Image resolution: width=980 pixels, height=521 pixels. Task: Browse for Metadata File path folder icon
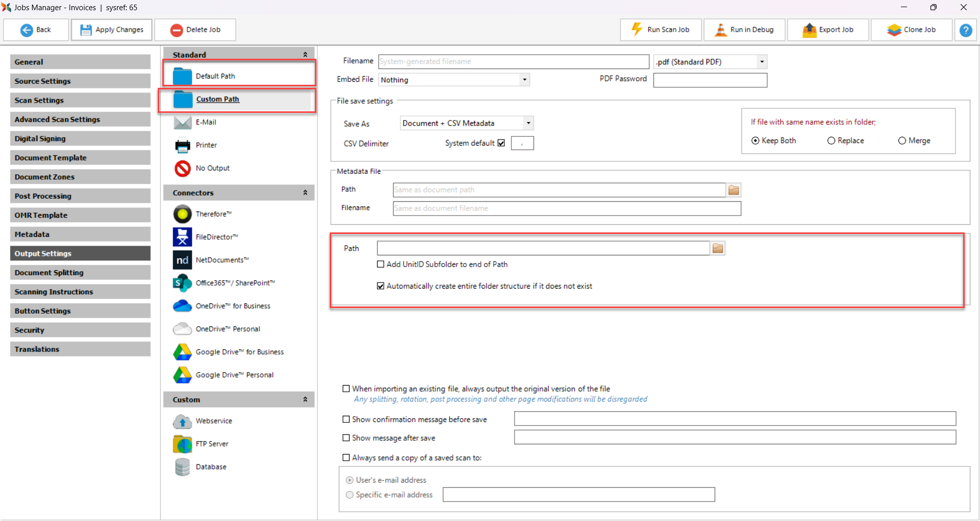[733, 190]
